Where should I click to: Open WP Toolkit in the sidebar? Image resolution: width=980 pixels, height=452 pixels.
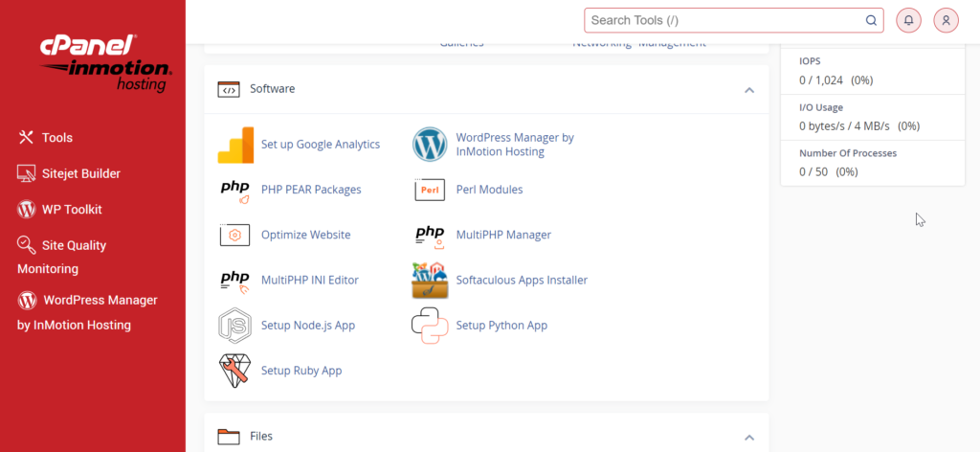71,210
